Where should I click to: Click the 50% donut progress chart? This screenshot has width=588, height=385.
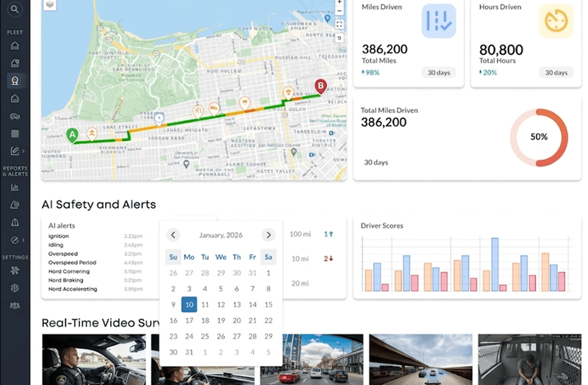click(539, 137)
